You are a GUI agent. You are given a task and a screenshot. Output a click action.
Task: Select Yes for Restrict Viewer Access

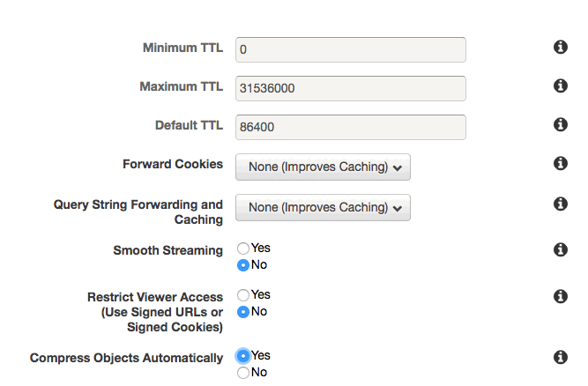(243, 295)
